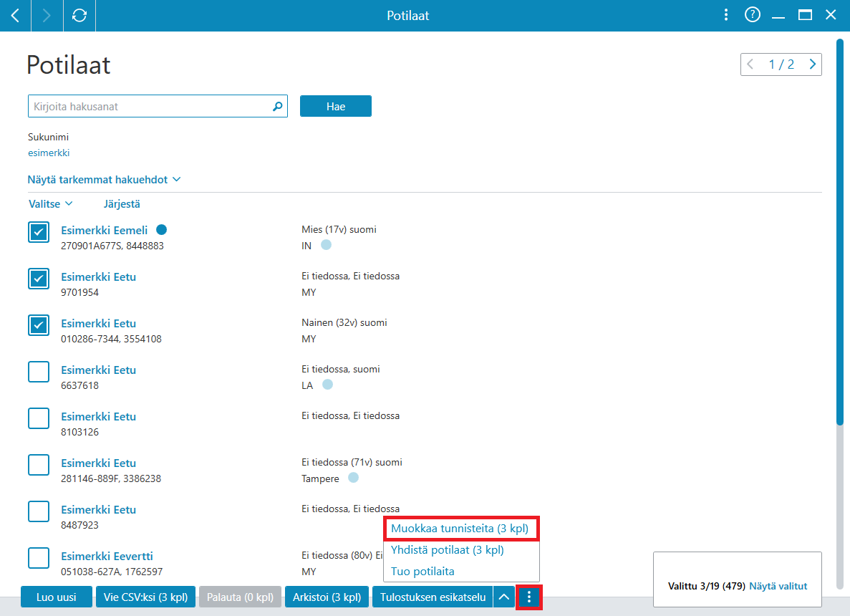Click the Kirjoita hakusanat search field
This screenshot has width=850, height=616.
coord(158,106)
